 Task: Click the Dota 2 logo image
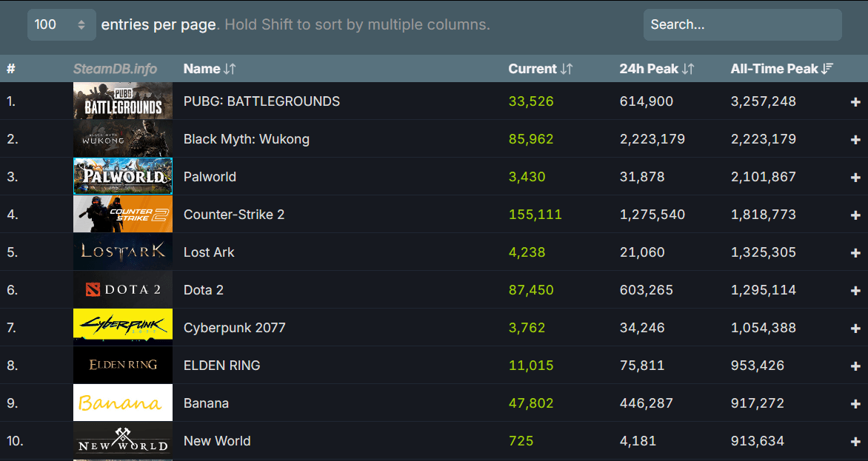tap(123, 289)
